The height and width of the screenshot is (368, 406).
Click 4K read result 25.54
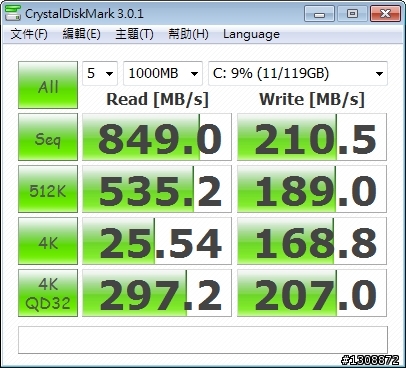157,241
